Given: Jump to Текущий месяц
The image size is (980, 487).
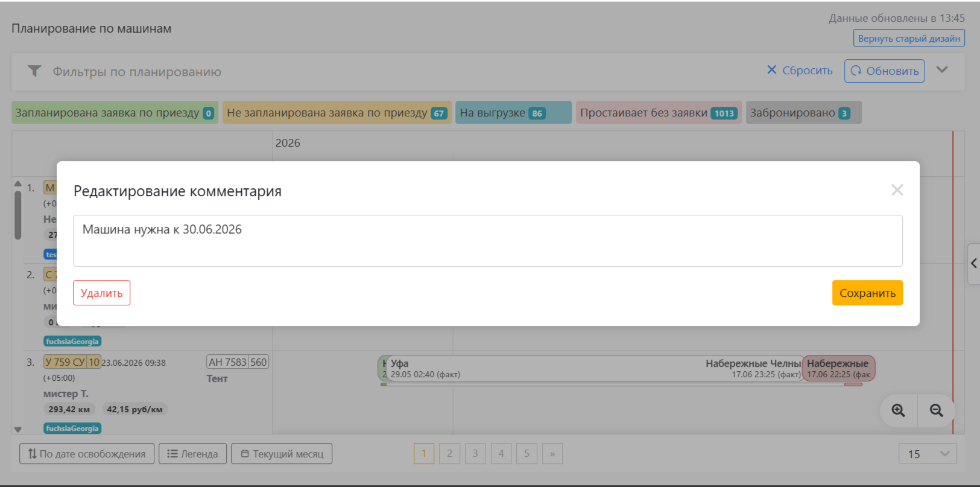Looking at the screenshot, I should (x=282, y=454).
